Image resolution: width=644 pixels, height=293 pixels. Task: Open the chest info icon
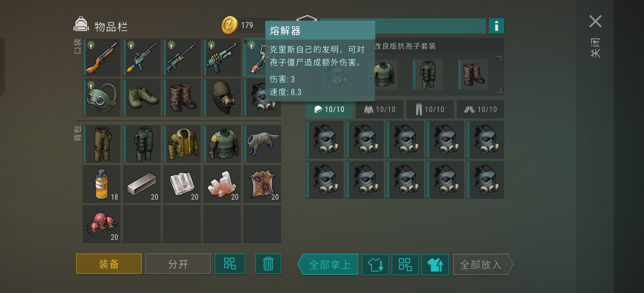coord(496,26)
